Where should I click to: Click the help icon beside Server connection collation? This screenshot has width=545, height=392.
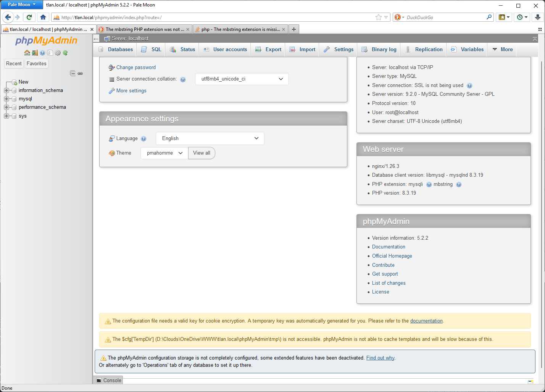183,79
